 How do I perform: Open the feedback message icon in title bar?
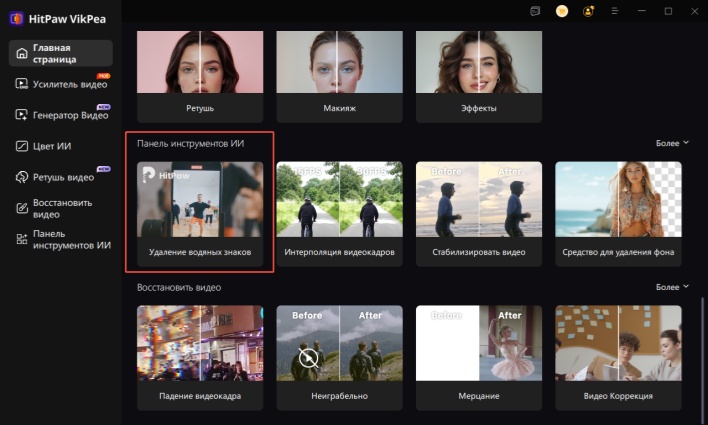(x=535, y=11)
